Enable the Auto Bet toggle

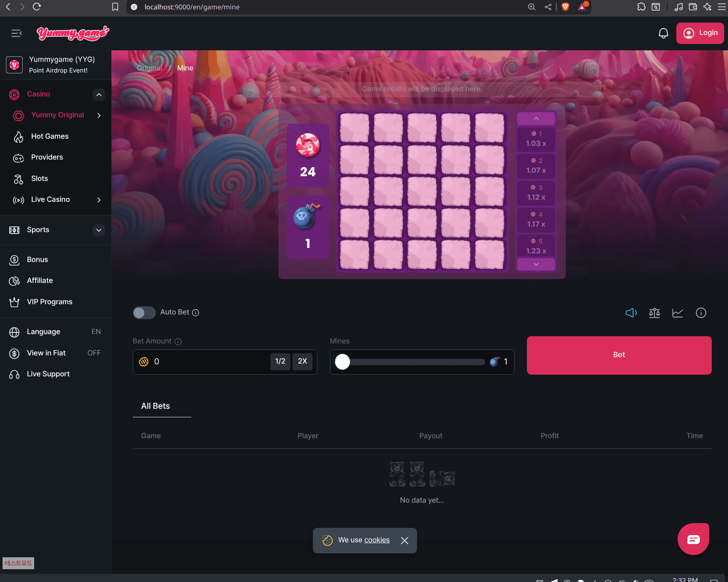144,313
